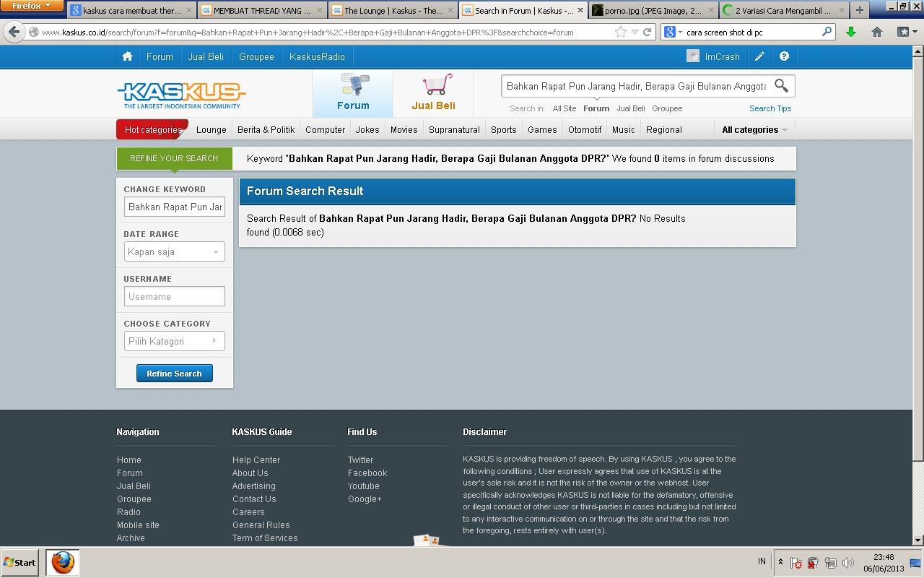Open the Help Center footer link
The width and height of the screenshot is (924, 578).
(256, 460)
